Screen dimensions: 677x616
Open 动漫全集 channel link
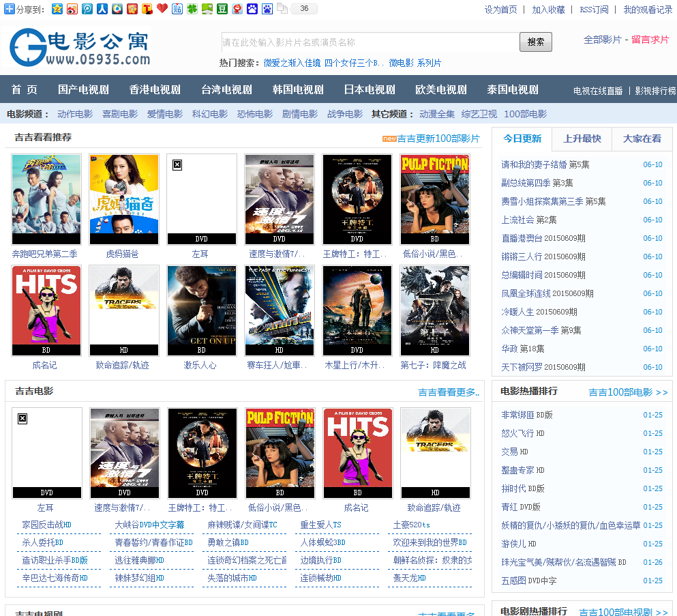[437, 114]
